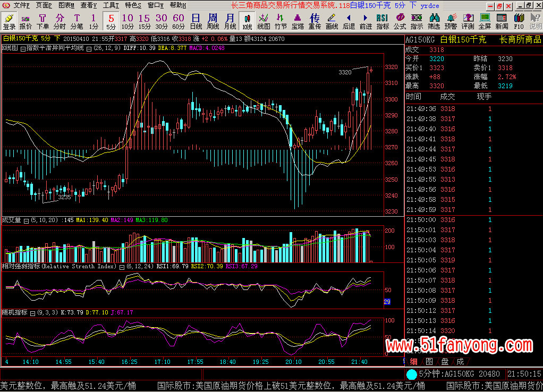The image size is (543, 392).
Task: Click the 登录 login icon
Action: [x=9, y=21]
